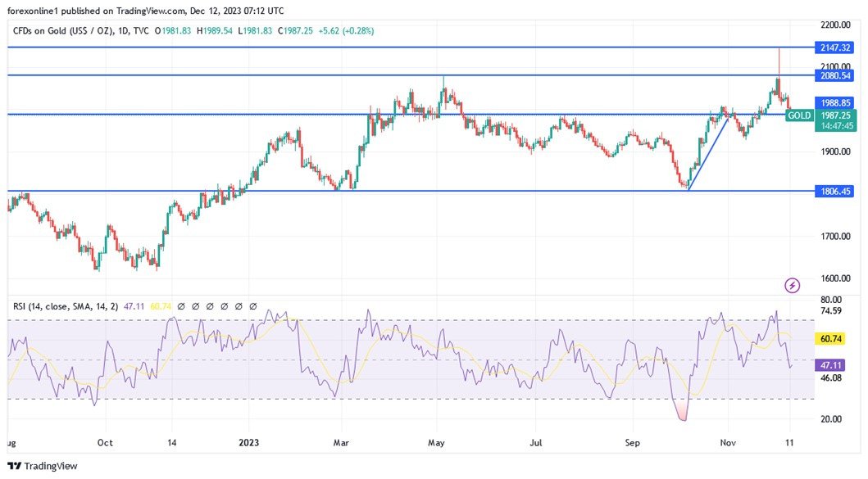The height and width of the screenshot is (479, 868).
Task: Open forexonline1's profile from the header text
Action: coord(33,11)
